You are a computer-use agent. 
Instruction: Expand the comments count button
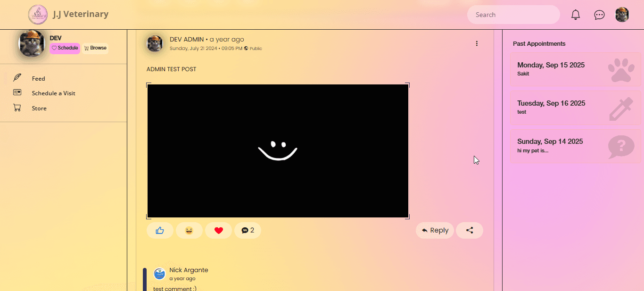tap(248, 231)
